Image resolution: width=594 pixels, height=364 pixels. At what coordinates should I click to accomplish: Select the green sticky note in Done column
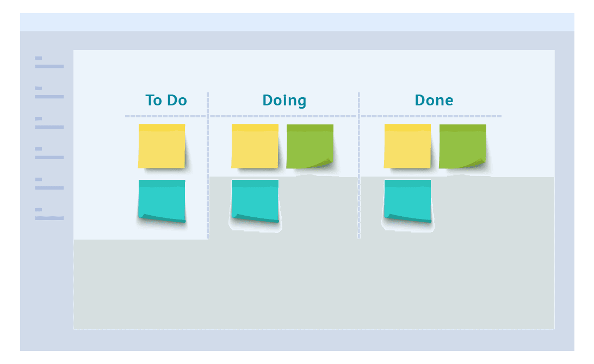(462, 146)
